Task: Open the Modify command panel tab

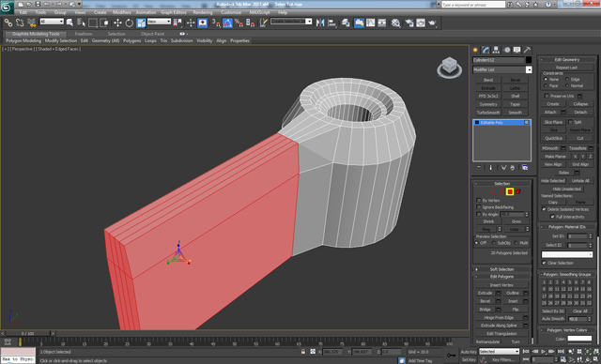Action: coord(486,50)
